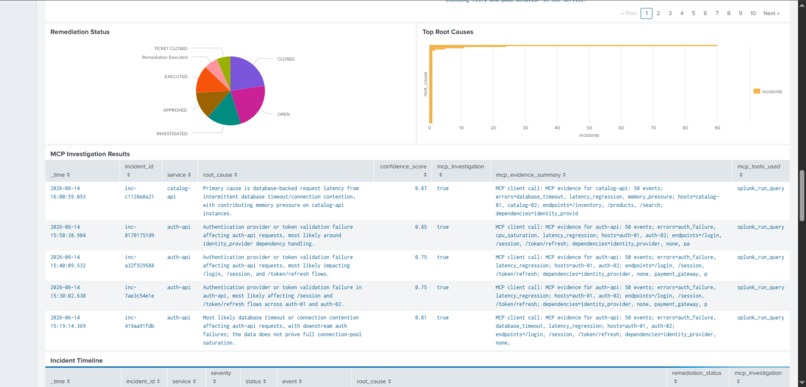
Task: Sort Incident Timeline by root_cause
Action: tap(374, 382)
